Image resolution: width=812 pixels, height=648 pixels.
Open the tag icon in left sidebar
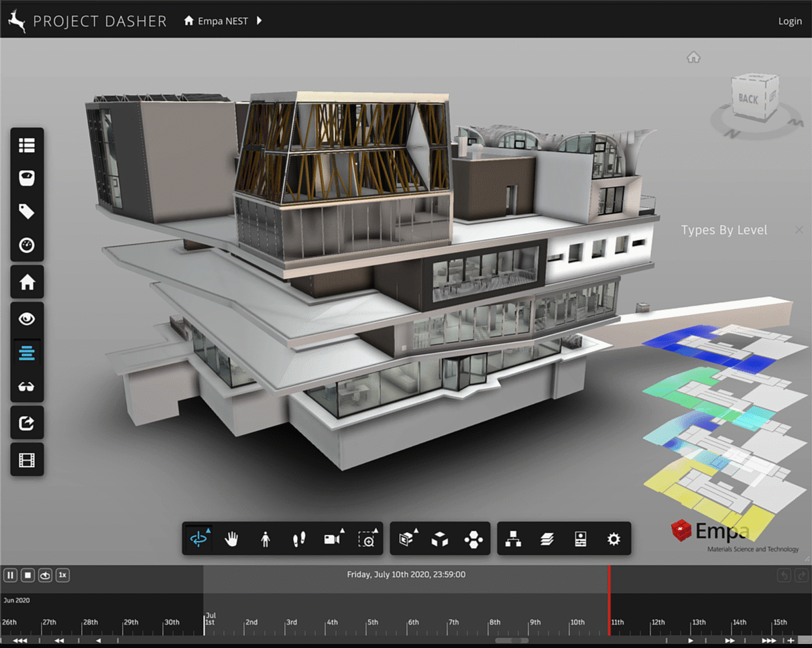point(27,212)
